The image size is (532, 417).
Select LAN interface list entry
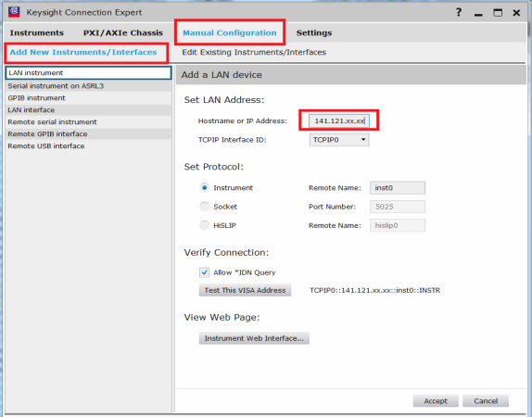[89, 110]
